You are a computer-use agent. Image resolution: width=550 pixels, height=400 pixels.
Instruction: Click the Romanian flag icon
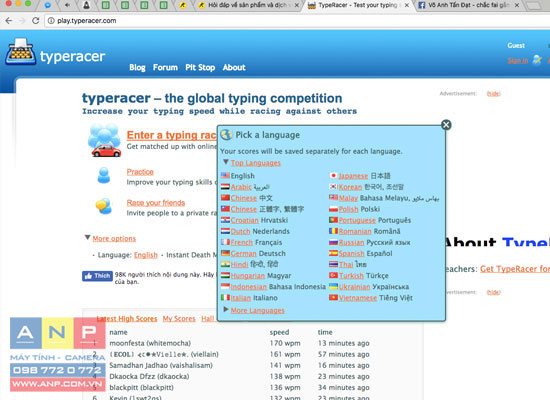[x=333, y=231]
